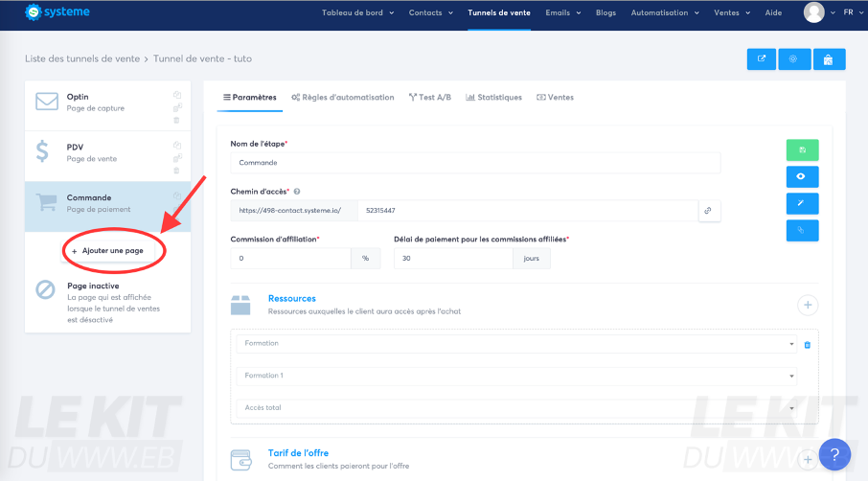Select the Page inactive step

[x=108, y=302]
